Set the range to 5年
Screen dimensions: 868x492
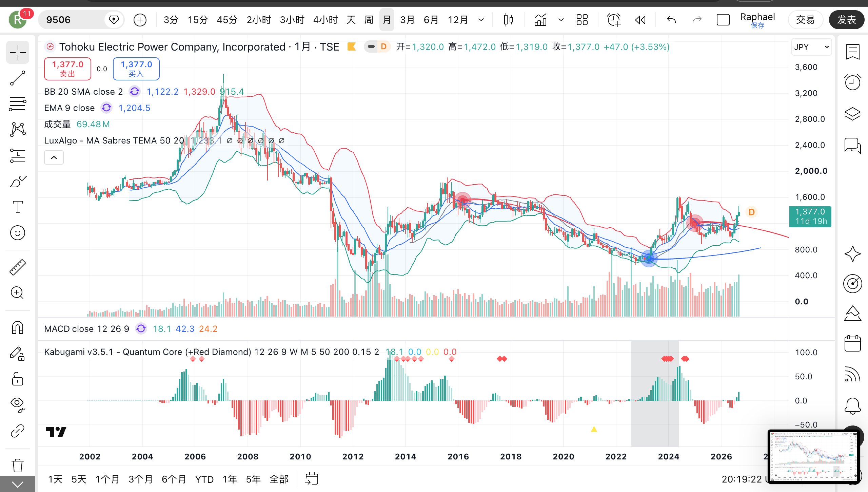253,479
